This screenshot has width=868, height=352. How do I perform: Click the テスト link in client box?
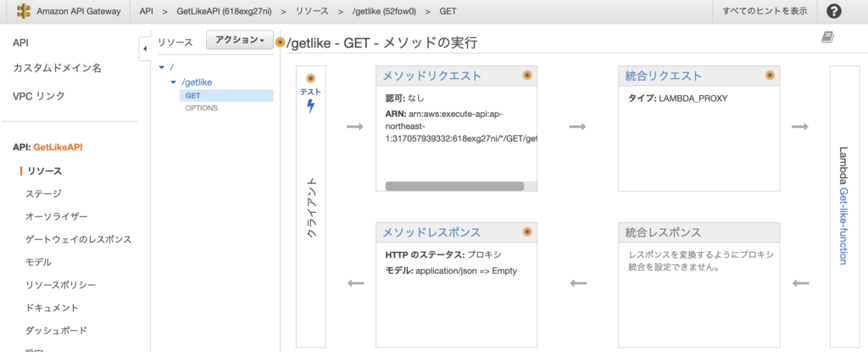pyautogui.click(x=310, y=92)
